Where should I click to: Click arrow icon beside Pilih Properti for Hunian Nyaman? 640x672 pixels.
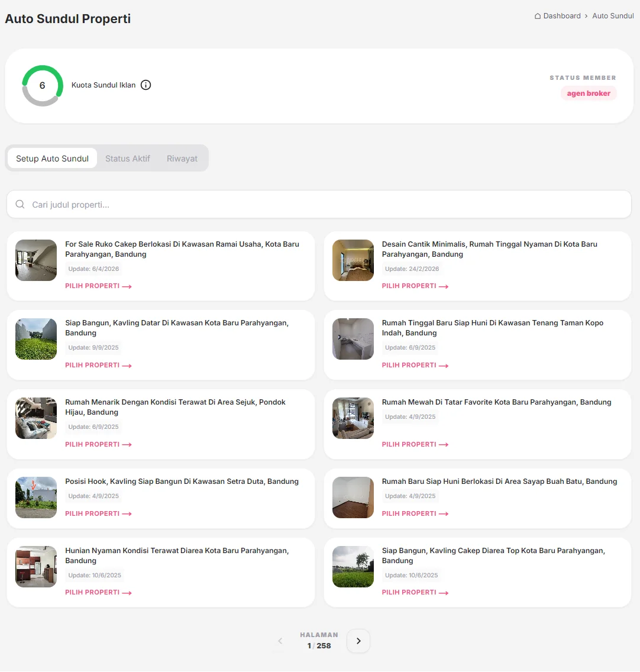point(127,593)
